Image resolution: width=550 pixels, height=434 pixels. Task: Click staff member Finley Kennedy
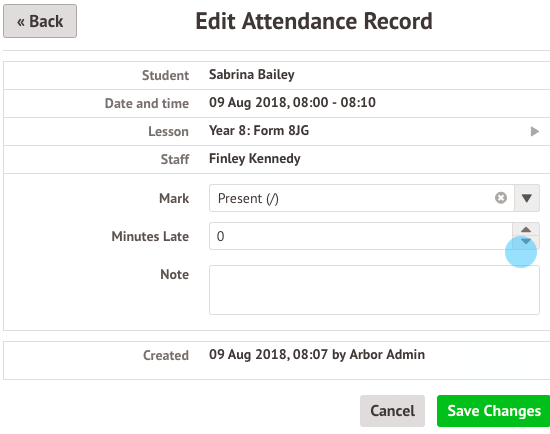255,159
